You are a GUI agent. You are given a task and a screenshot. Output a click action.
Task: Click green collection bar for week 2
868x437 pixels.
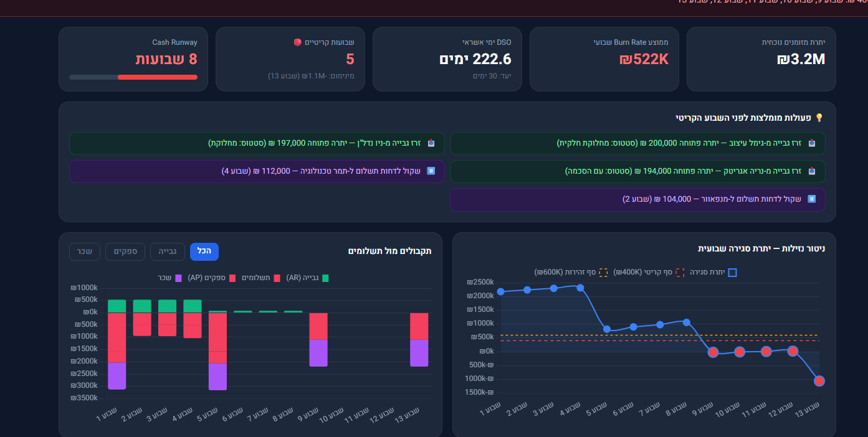[x=142, y=306]
